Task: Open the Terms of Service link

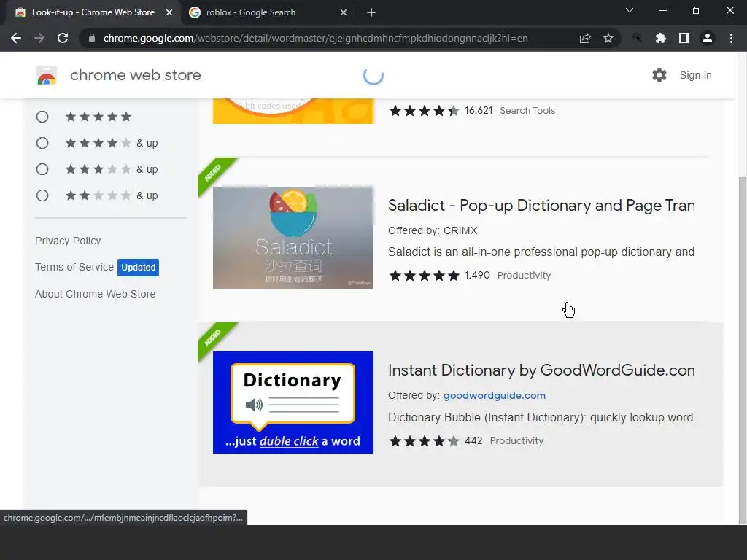Action: click(x=74, y=267)
